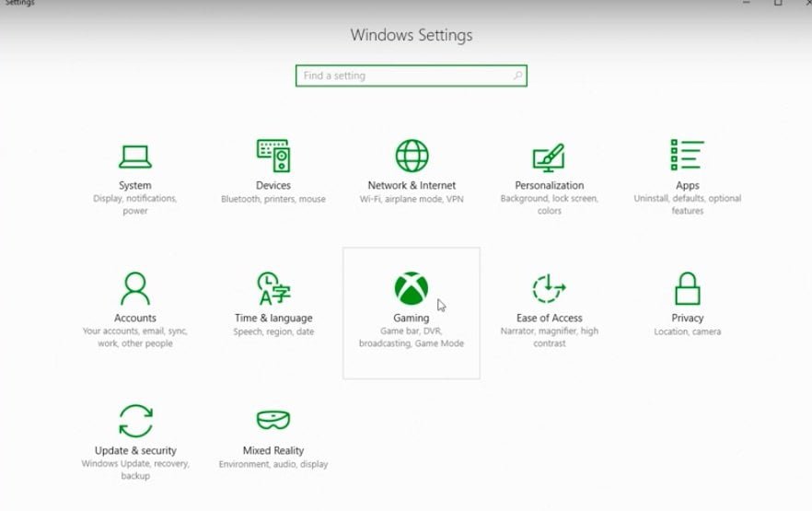This screenshot has width=812, height=511.
Task: Click the Privacy label
Action: click(687, 318)
